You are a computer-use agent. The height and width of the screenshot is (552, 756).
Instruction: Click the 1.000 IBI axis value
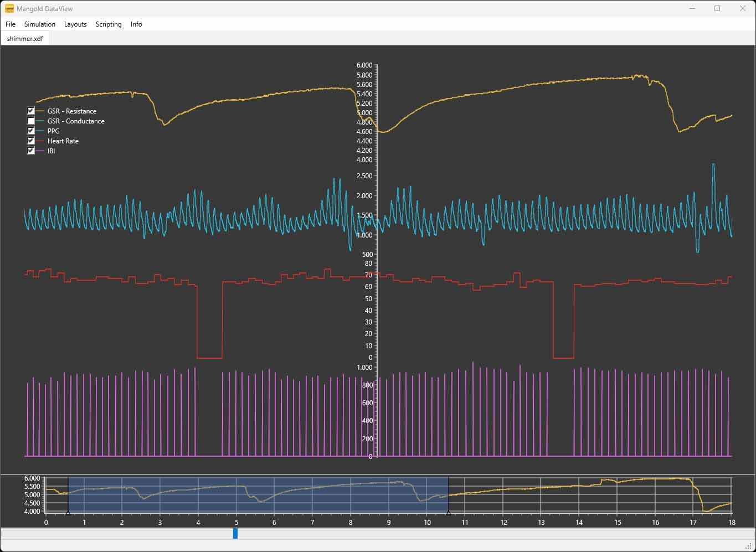364,368
